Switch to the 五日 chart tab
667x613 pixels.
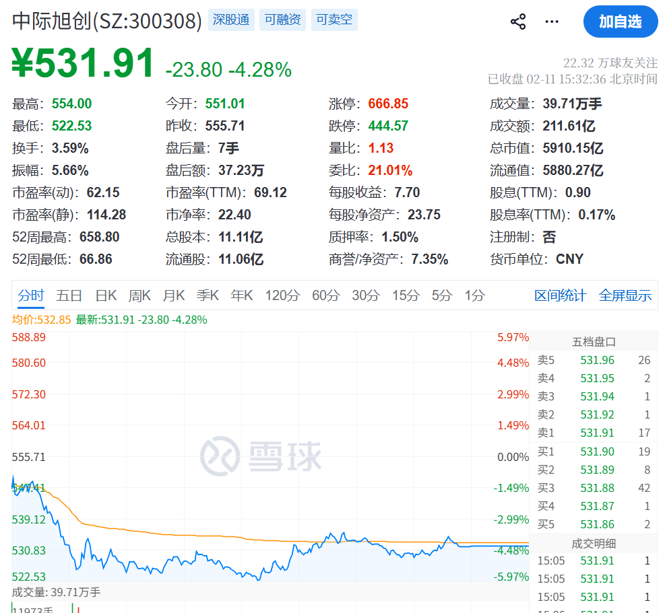69,295
